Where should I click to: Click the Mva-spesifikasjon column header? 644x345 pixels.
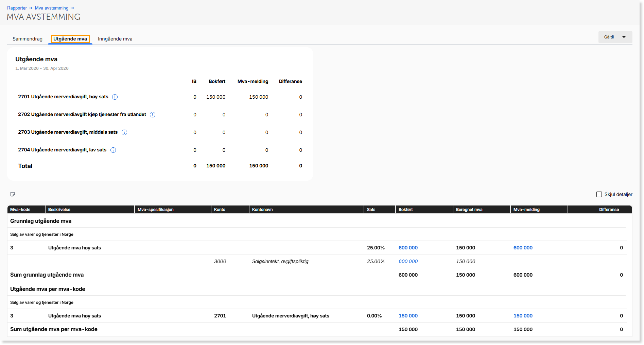point(173,210)
